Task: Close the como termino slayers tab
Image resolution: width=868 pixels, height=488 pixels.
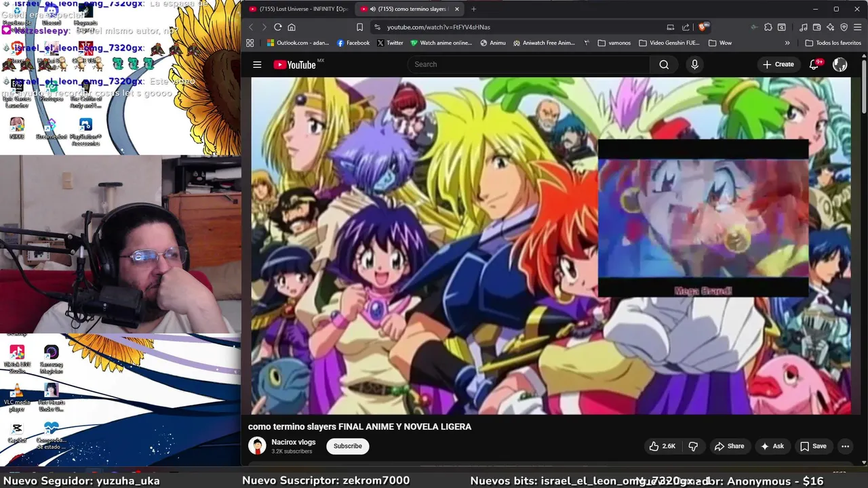Action: [456, 9]
